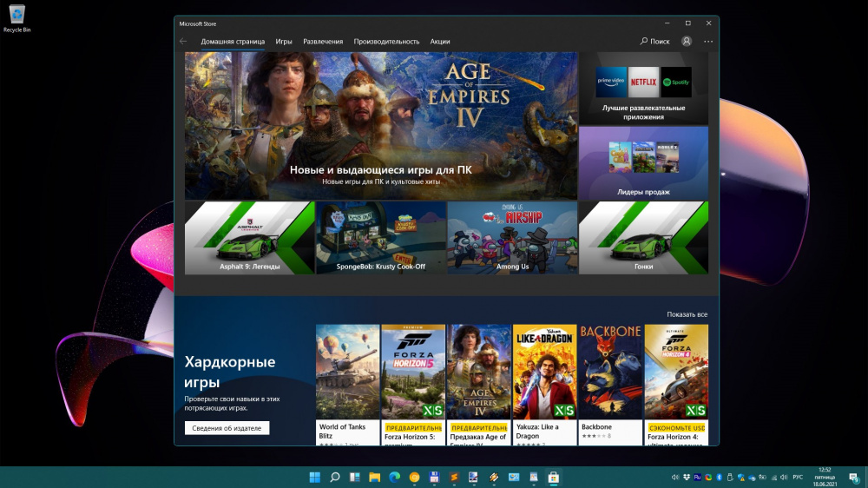Open the Развлечения tab
Screen dimensions: 868x488
pyautogui.click(x=323, y=41)
